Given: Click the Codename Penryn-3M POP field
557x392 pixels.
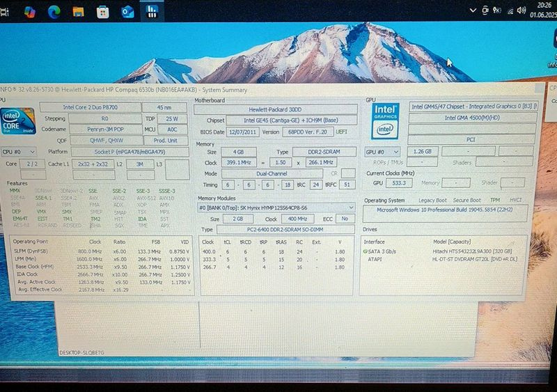Looking at the screenshot, I should [x=105, y=130].
